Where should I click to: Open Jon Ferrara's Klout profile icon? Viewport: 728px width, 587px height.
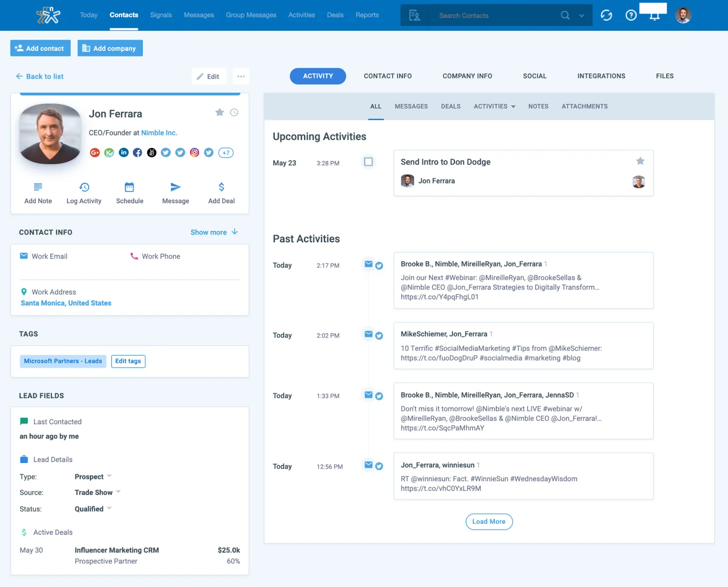tap(109, 153)
